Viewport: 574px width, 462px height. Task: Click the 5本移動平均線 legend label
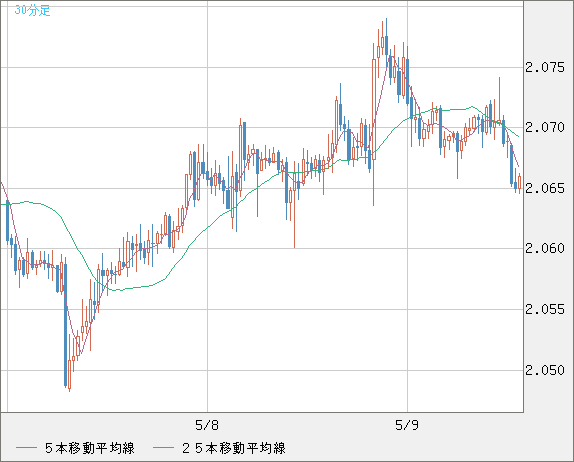click(x=90, y=448)
